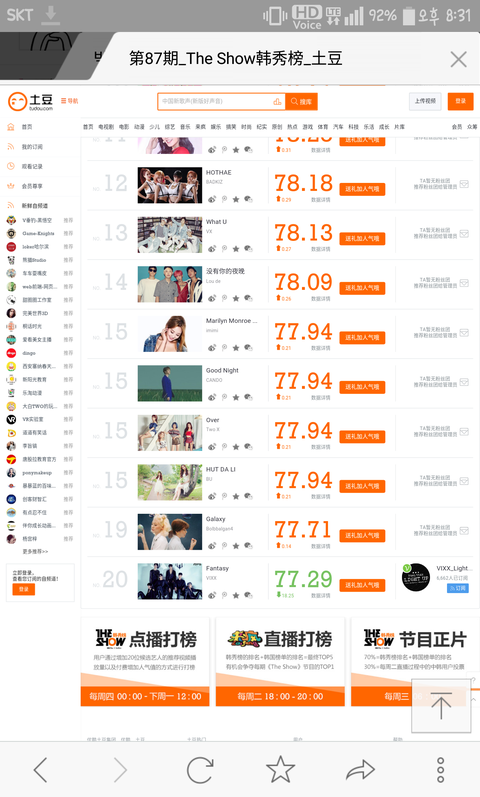Reload the page with the refresh icon
This screenshot has width=480, height=797.
[199, 770]
